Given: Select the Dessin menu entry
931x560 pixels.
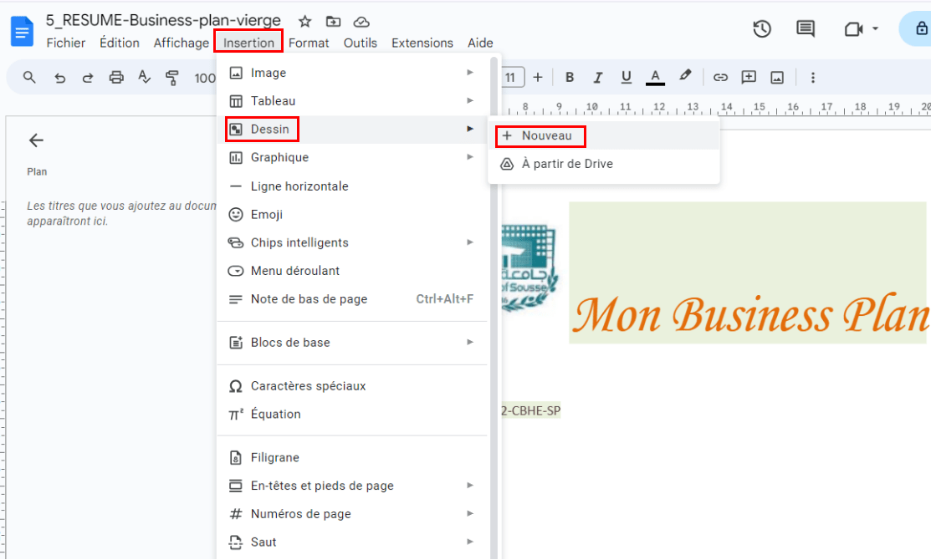Looking at the screenshot, I should 353,129.
